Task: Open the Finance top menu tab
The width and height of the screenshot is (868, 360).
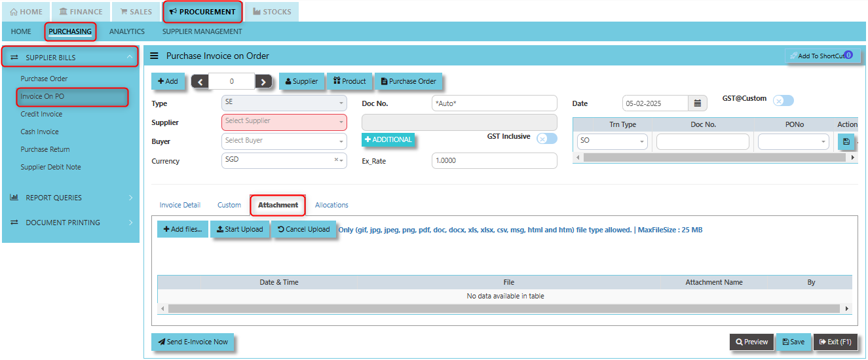Action: [81, 12]
